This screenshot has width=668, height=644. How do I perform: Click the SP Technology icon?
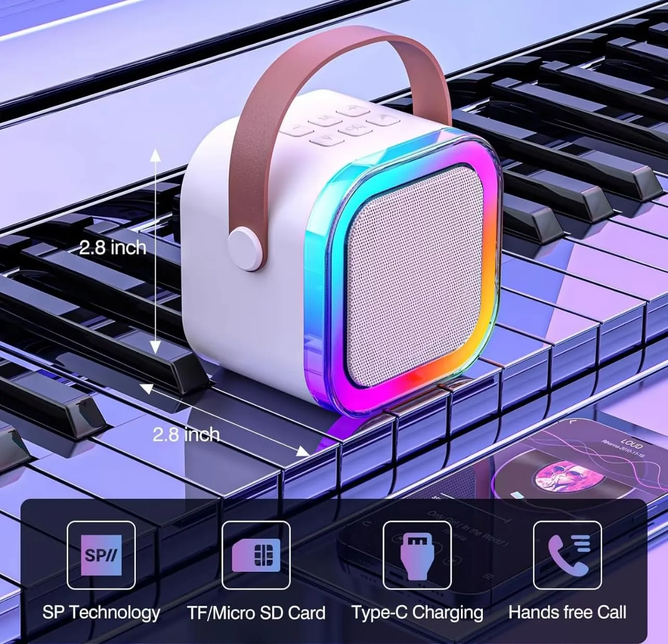tap(101, 555)
